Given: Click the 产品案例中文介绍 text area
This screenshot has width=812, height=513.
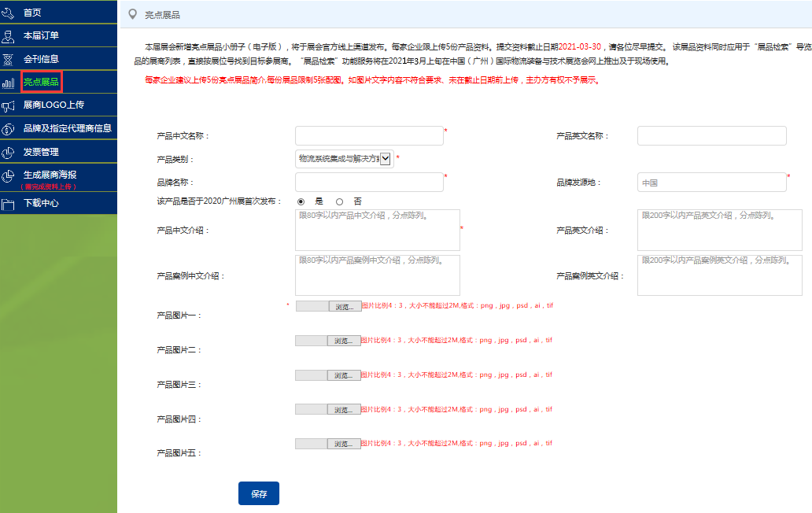Looking at the screenshot, I should (x=377, y=275).
